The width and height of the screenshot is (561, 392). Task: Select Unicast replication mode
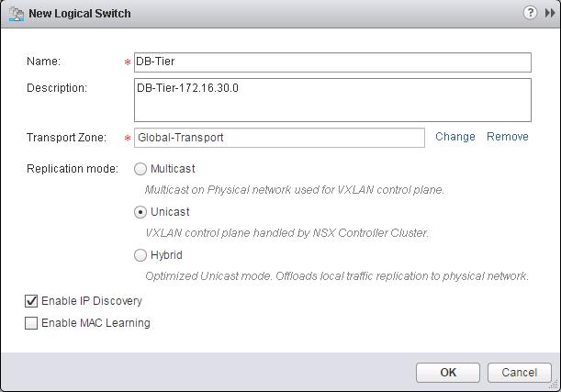[x=140, y=212]
